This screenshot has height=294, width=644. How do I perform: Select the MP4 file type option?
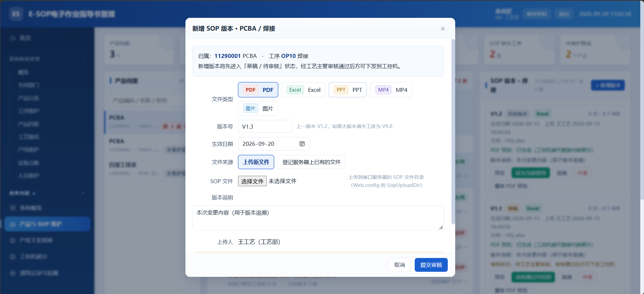tap(391, 90)
